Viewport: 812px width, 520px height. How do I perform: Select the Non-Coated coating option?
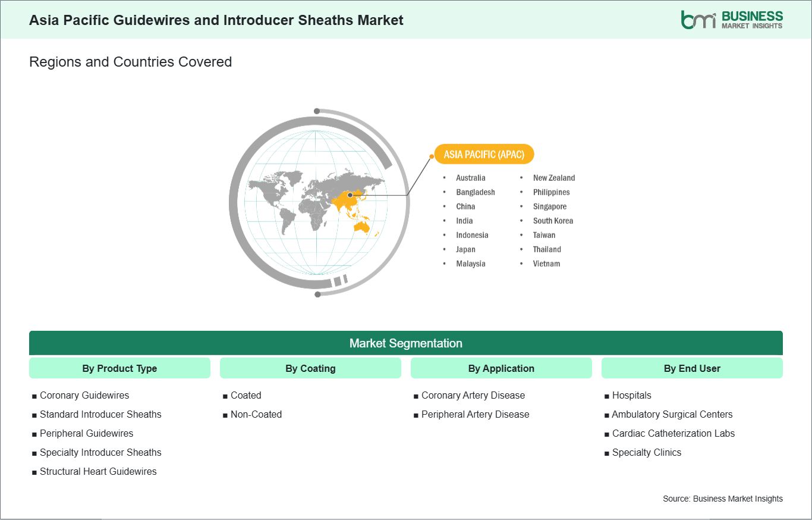pos(256,414)
